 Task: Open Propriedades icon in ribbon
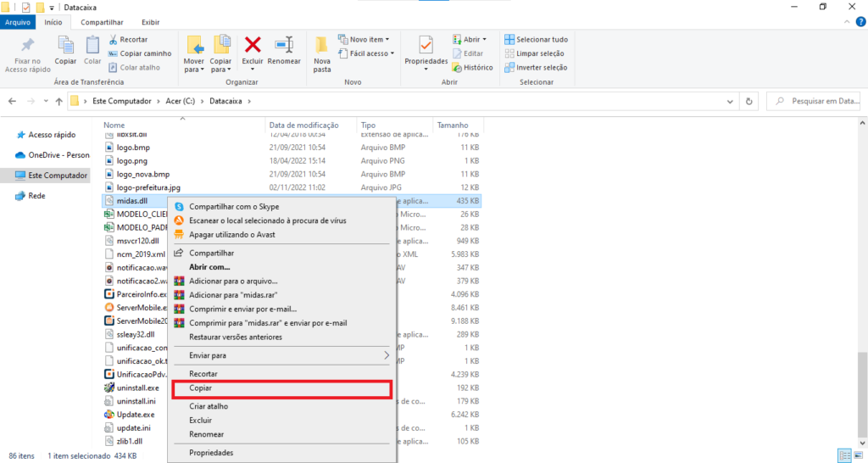tap(426, 45)
